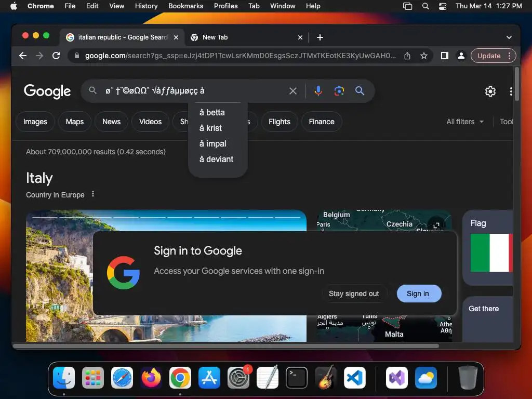Open GarageBand from the dock
Image resolution: width=532 pixels, height=399 pixels.
[x=326, y=378]
